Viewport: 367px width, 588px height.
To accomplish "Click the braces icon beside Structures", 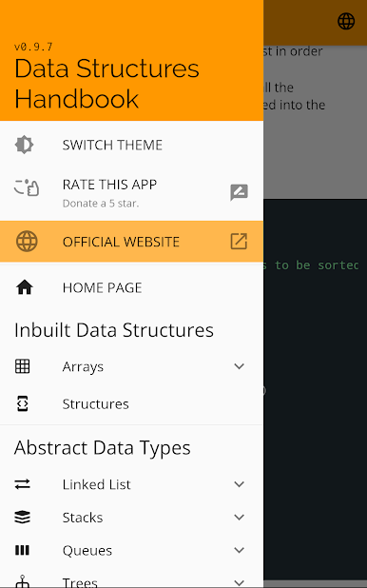I will click(x=23, y=403).
